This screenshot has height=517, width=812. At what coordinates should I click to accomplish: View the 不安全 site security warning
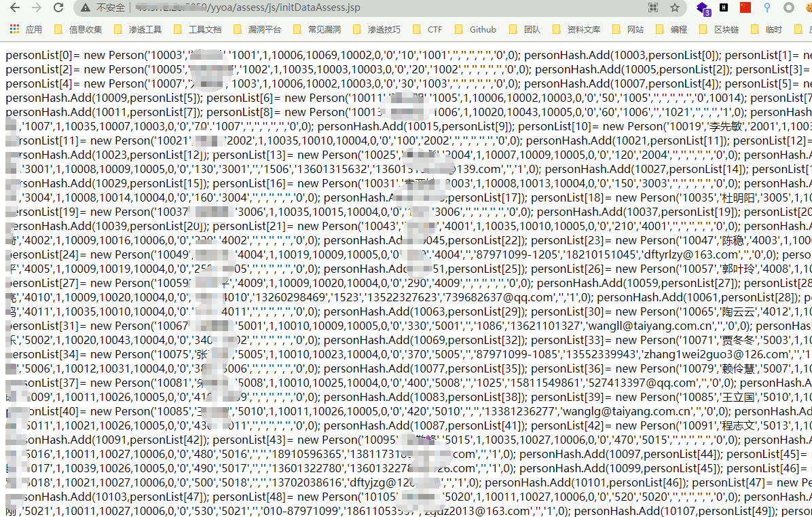(x=103, y=8)
